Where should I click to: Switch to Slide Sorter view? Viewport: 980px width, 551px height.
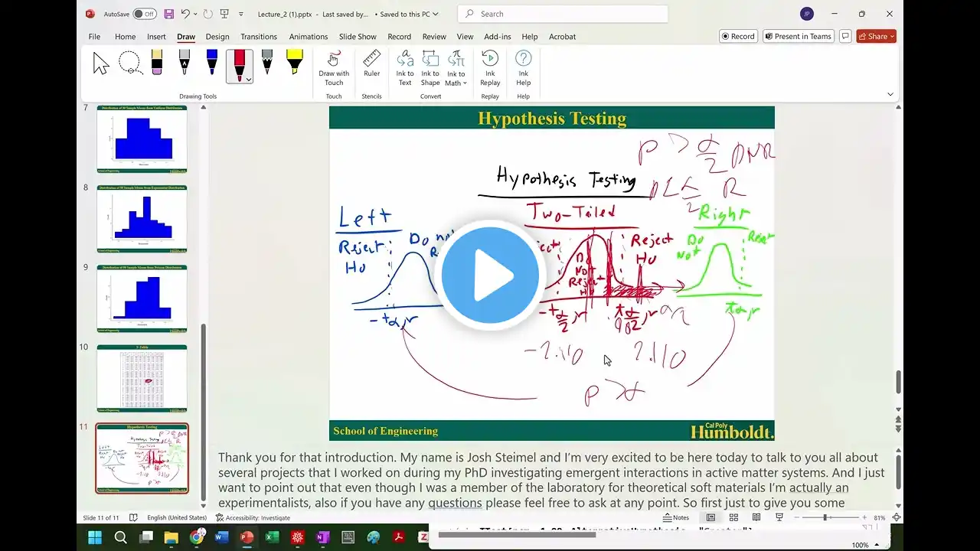(x=733, y=518)
